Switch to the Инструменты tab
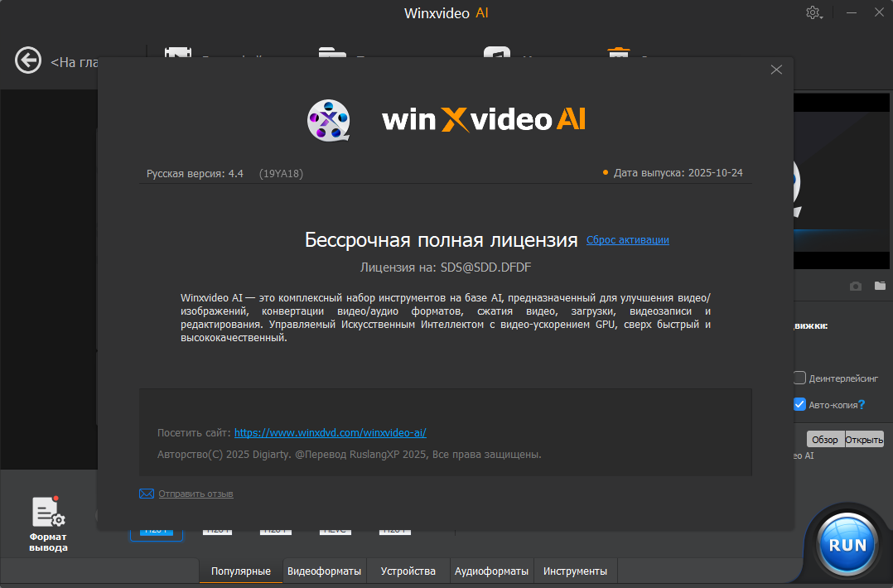The height and width of the screenshot is (588, 893). coord(575,571)
